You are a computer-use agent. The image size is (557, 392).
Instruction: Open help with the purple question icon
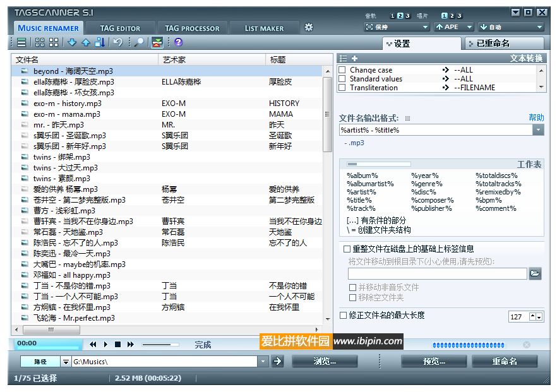[178, 42]
